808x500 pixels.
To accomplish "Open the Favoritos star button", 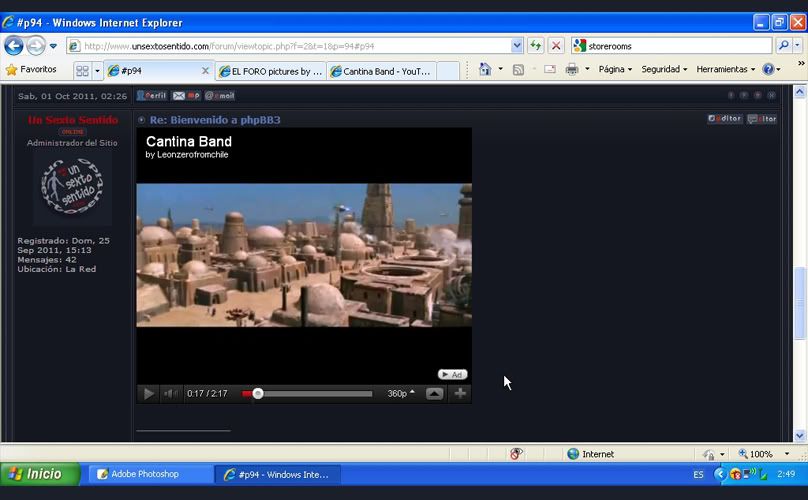I will click(x=31, y=70).
